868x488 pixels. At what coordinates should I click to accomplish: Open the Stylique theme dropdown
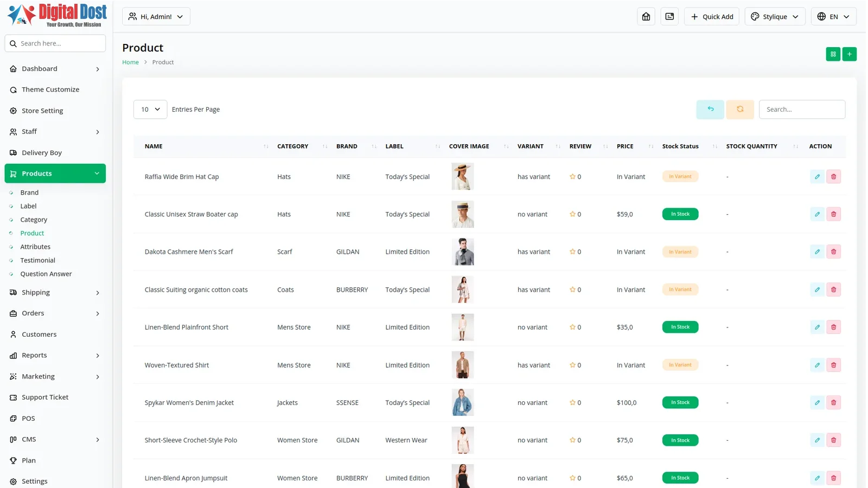pos(775,17)
